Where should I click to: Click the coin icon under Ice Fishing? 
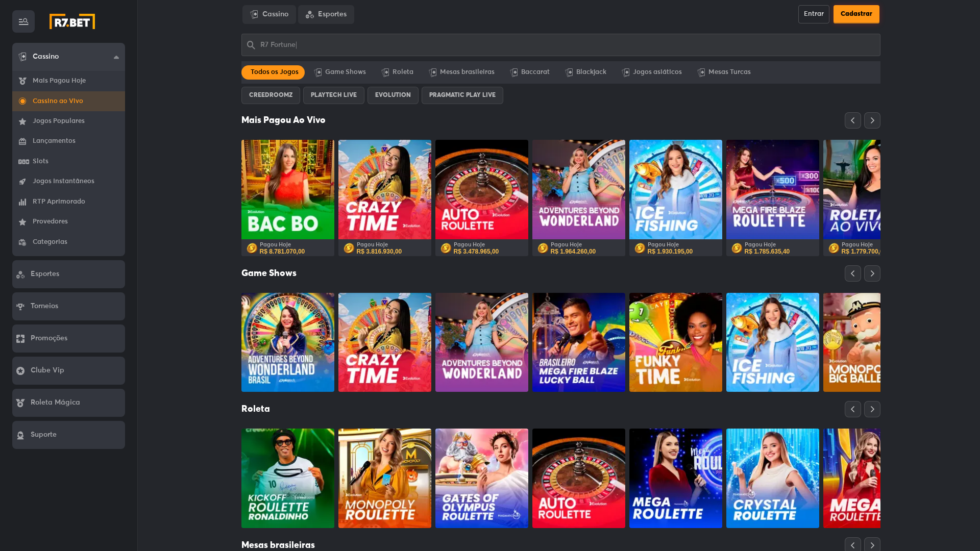640,248
